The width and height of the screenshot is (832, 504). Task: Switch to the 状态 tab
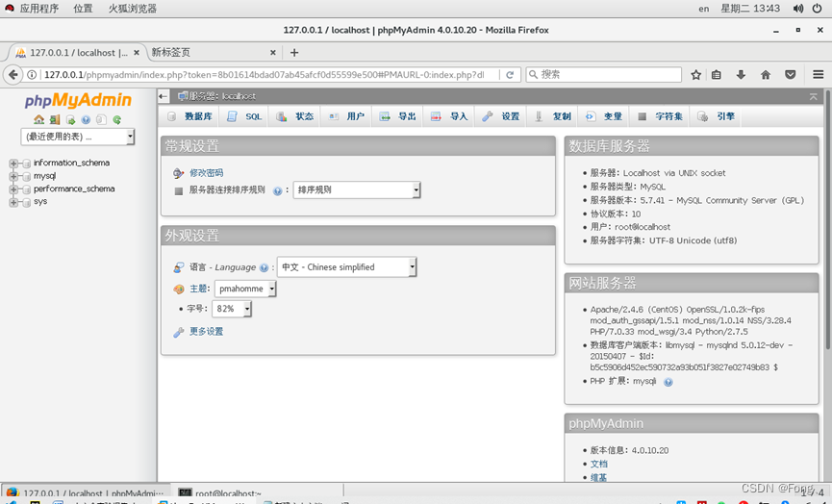click(295, 116)
